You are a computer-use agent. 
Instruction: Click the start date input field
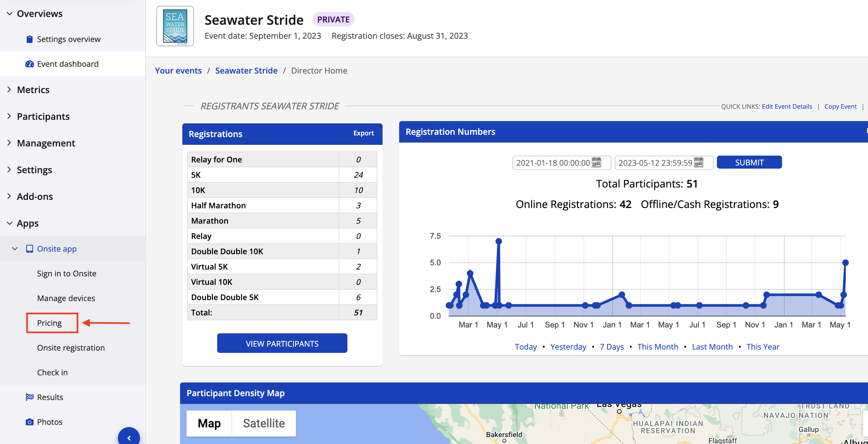click(x=553, y=163)
